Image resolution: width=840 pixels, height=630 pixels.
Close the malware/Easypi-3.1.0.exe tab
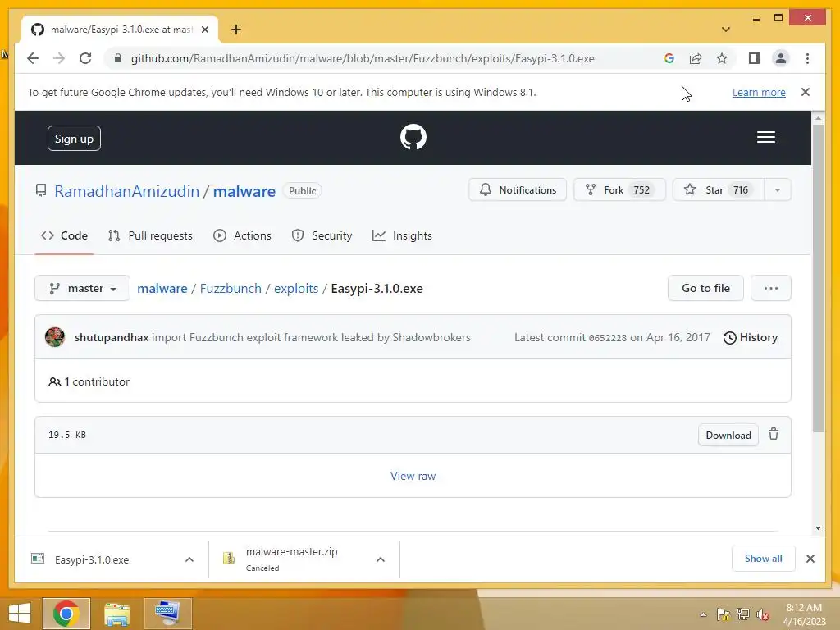[x=204, y=30]
